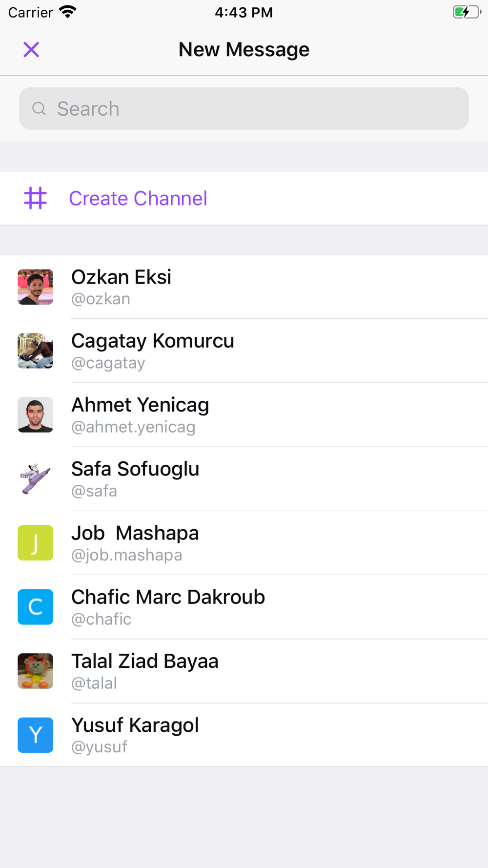Tap the Search field

click(x=244, y=108)
